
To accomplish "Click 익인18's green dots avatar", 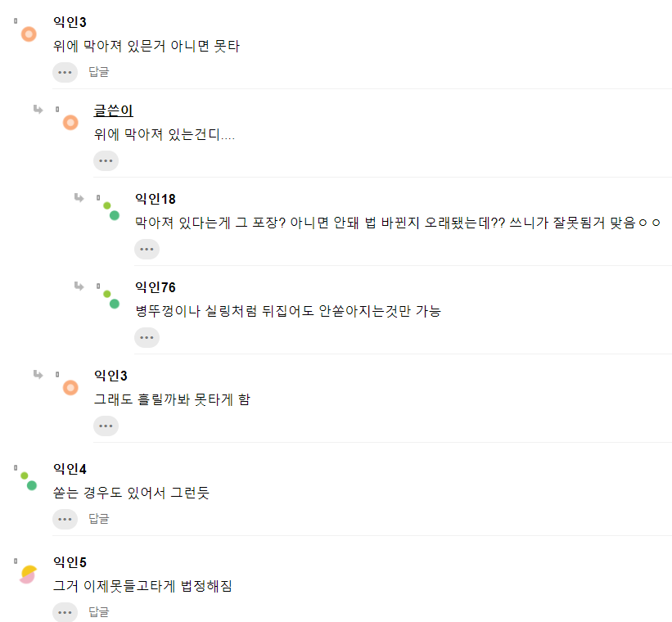I will 111,210.
